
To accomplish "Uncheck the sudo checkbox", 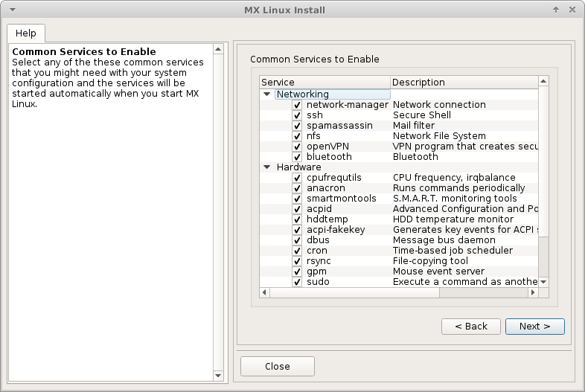I will pos(297,283).
